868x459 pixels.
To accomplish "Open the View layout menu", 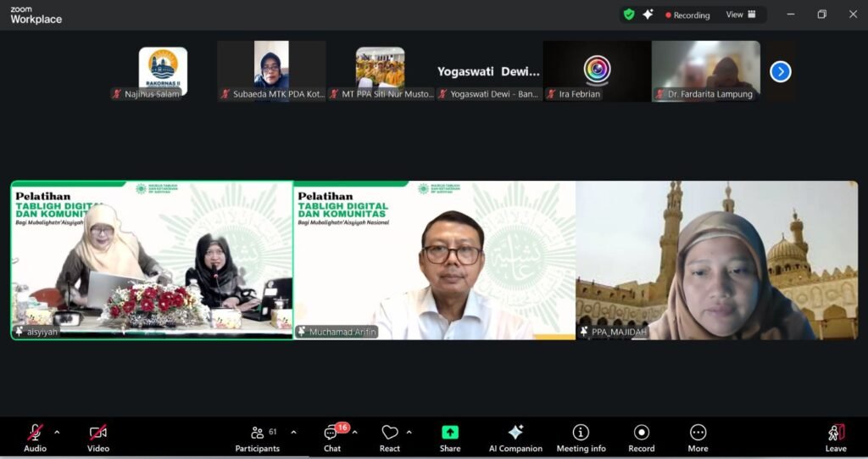I will pos(740,14).
